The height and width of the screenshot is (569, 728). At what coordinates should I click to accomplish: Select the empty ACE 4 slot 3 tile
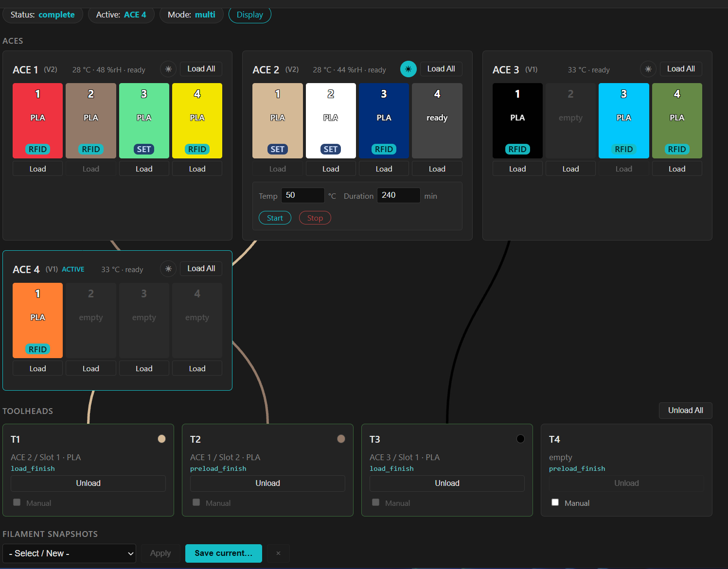coord(144,320)
